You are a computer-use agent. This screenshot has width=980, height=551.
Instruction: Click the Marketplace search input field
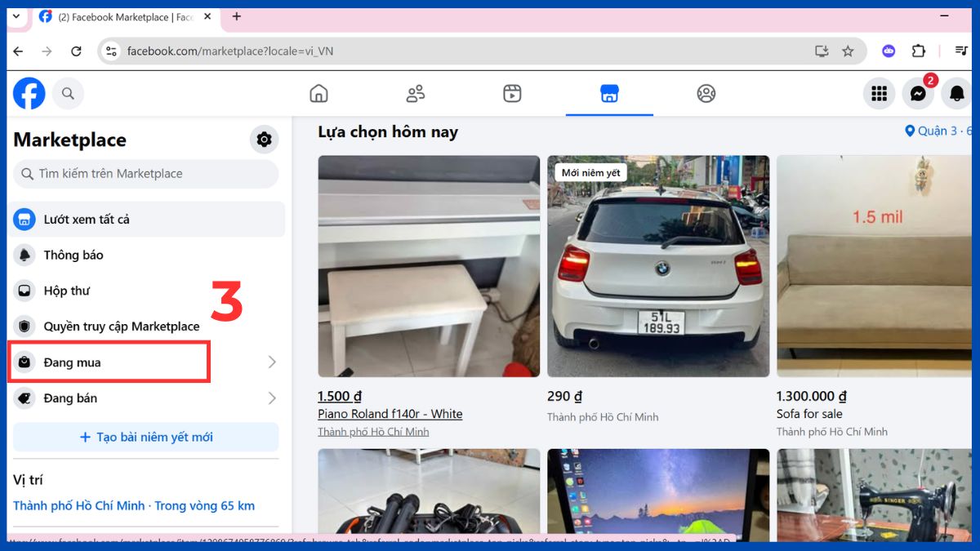(x=145, y=174)
